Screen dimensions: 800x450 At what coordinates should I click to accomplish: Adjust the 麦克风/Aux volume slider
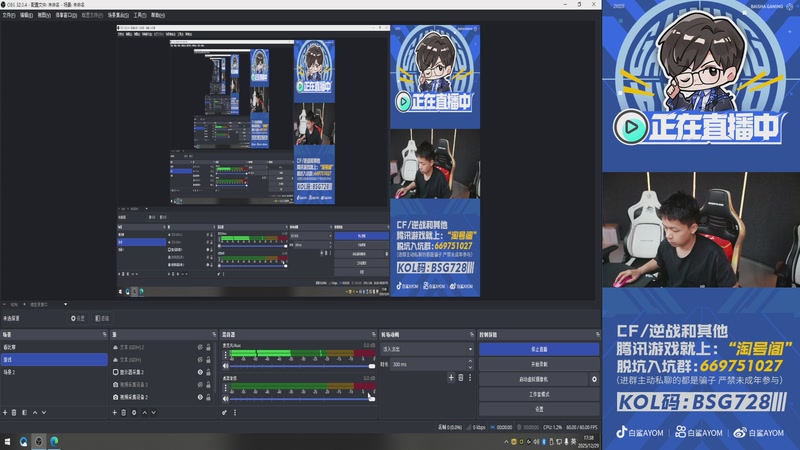coord(301,366)
